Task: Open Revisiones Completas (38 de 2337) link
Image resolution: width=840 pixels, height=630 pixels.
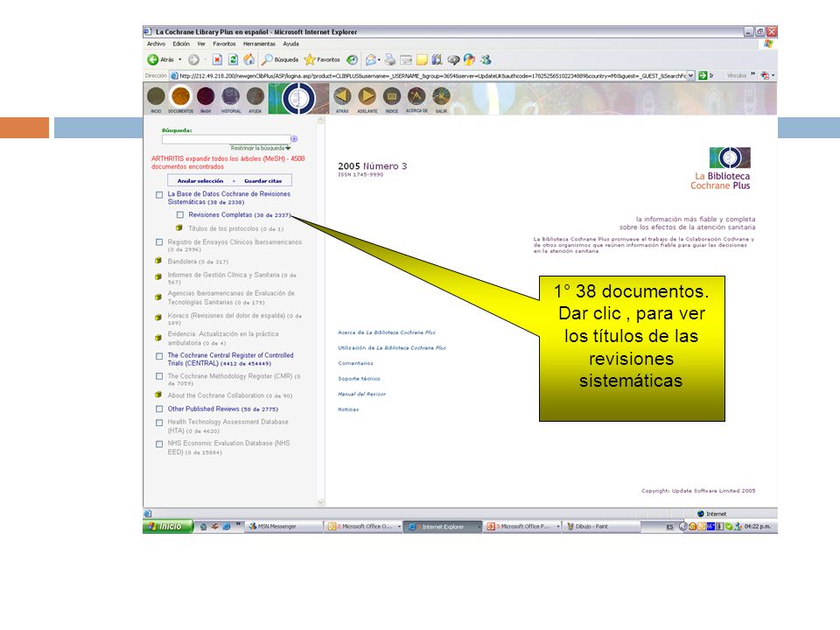Action: pos(239,215)
